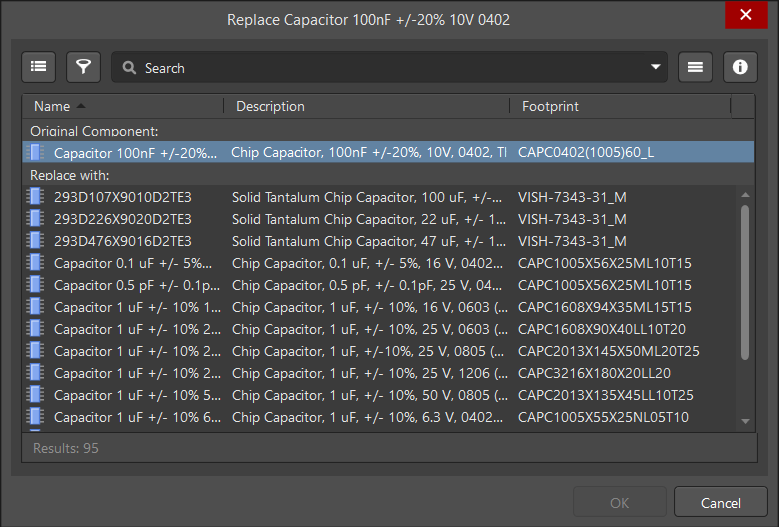Show component details info button

(x=740, y=67)
